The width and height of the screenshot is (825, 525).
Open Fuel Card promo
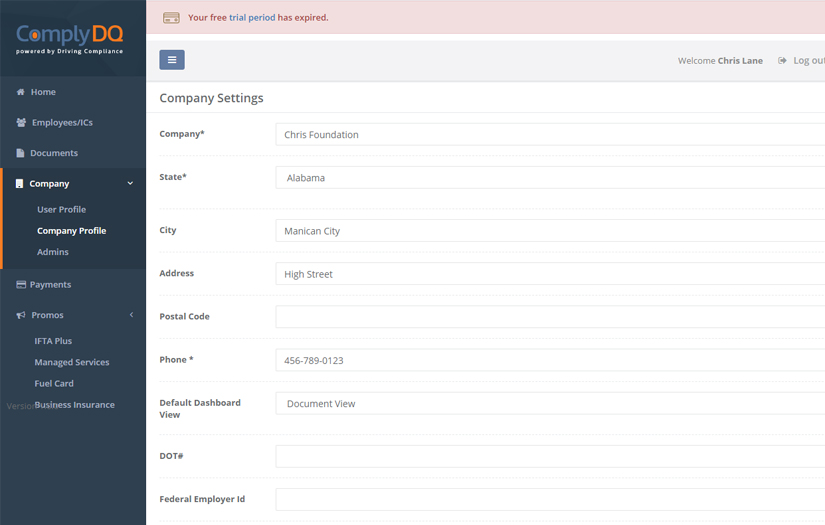coord(54,383)
